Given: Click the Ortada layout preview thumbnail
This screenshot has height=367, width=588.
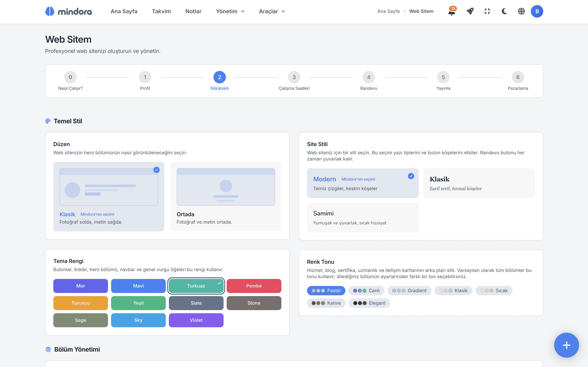Looking at the screenshot, I should pyautogui.click(x=226, y=187).
